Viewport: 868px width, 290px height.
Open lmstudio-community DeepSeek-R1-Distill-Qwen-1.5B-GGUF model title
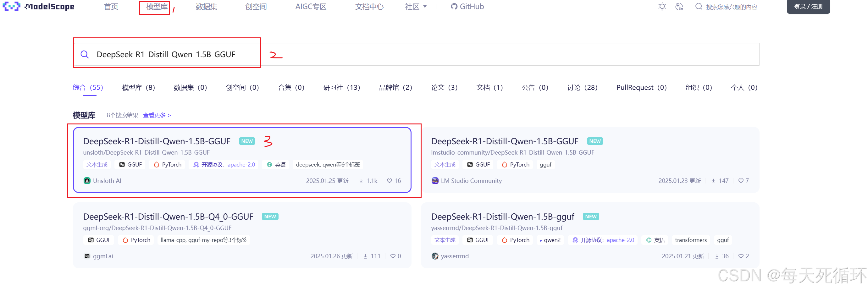(505, 141)
